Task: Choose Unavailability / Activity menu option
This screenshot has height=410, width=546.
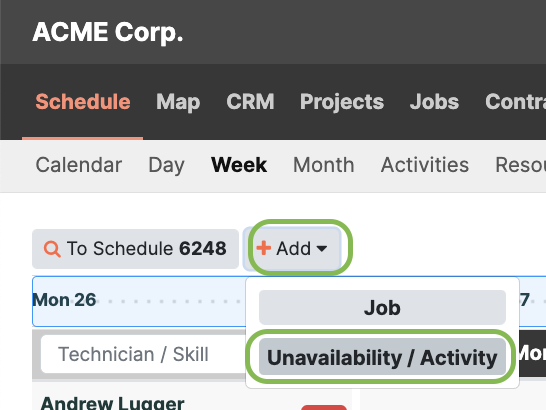Action: tap(382, 357)
